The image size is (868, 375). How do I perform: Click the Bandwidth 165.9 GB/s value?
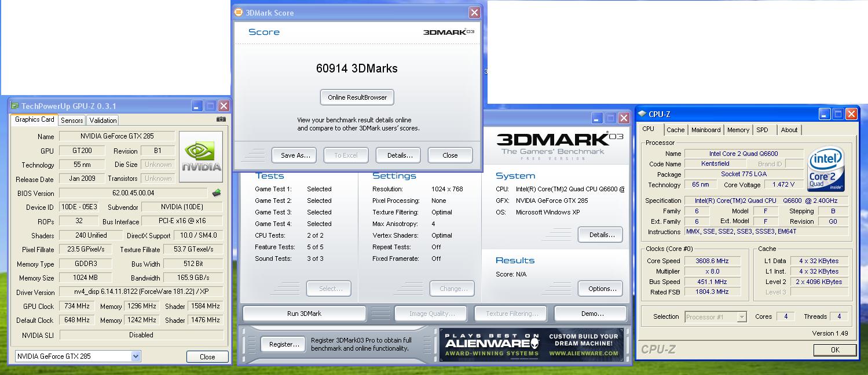tap(193, 278)
